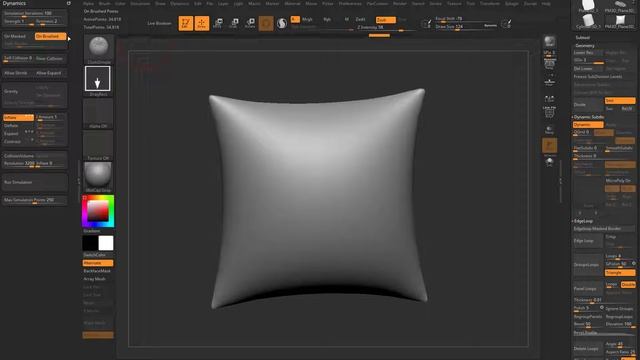Select the Cylinder3D_1 tool thumbnail

point(588,20)
